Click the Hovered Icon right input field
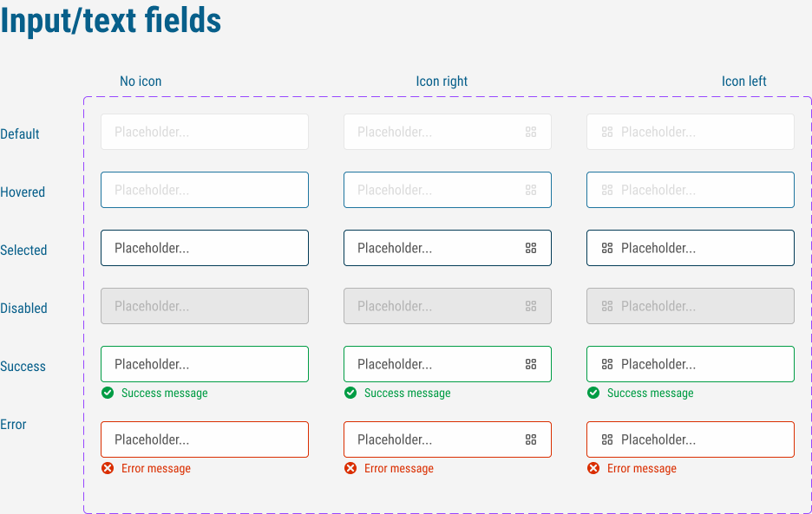This screenshot has width=812, height=514. (x=448, y=190)
